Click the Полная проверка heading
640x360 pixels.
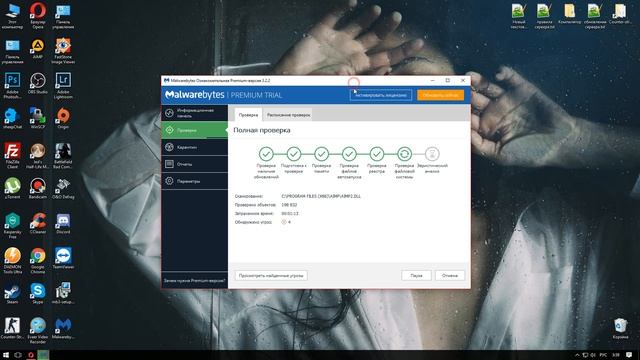click(x=262, y=130)
